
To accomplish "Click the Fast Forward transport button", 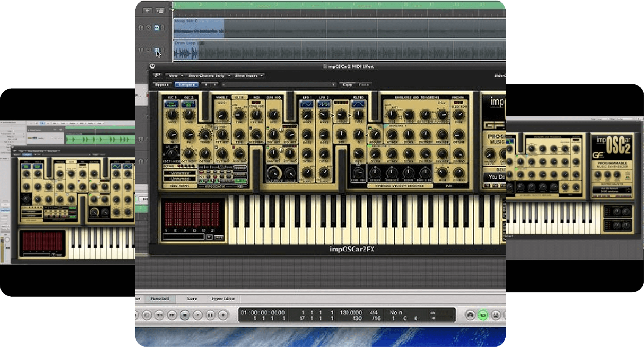I will pos(172,315).
